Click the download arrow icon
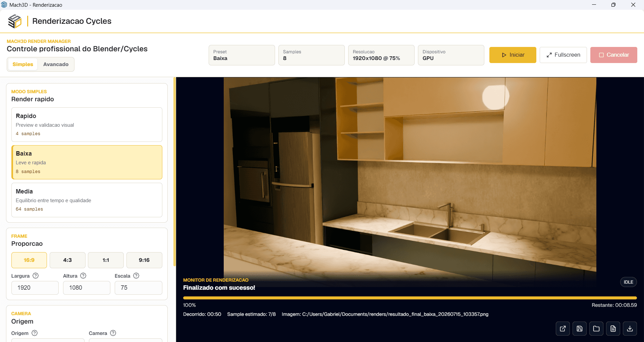Screen dimensions: 644x342 (x=630, y=329)
